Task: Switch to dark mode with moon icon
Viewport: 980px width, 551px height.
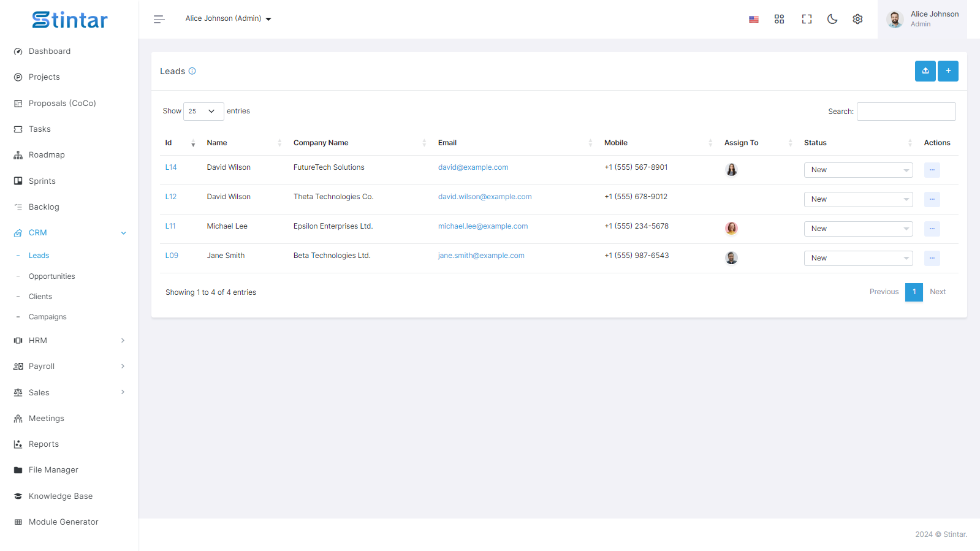Action: (x=832, y=19)
